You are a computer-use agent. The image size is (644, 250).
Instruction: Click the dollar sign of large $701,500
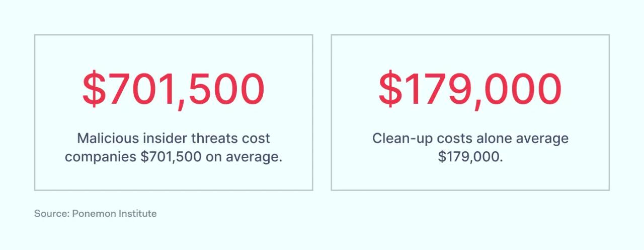(93, 90)
